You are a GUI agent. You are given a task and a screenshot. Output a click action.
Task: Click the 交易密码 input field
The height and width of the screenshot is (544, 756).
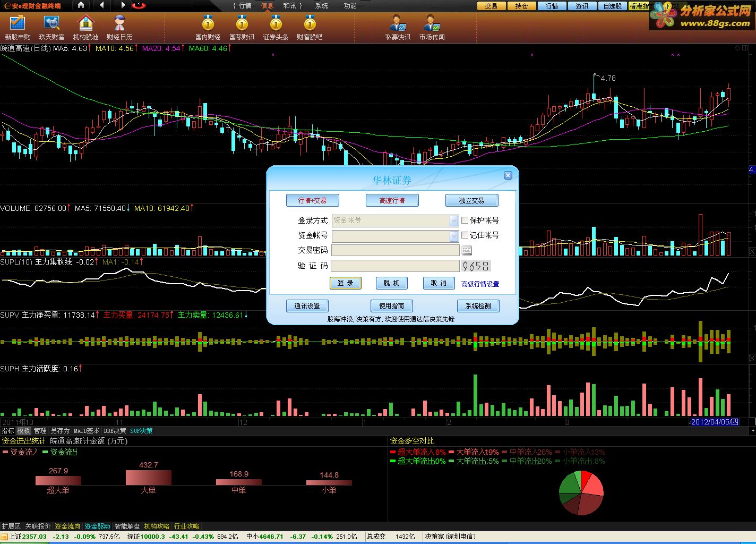point(396,250)
